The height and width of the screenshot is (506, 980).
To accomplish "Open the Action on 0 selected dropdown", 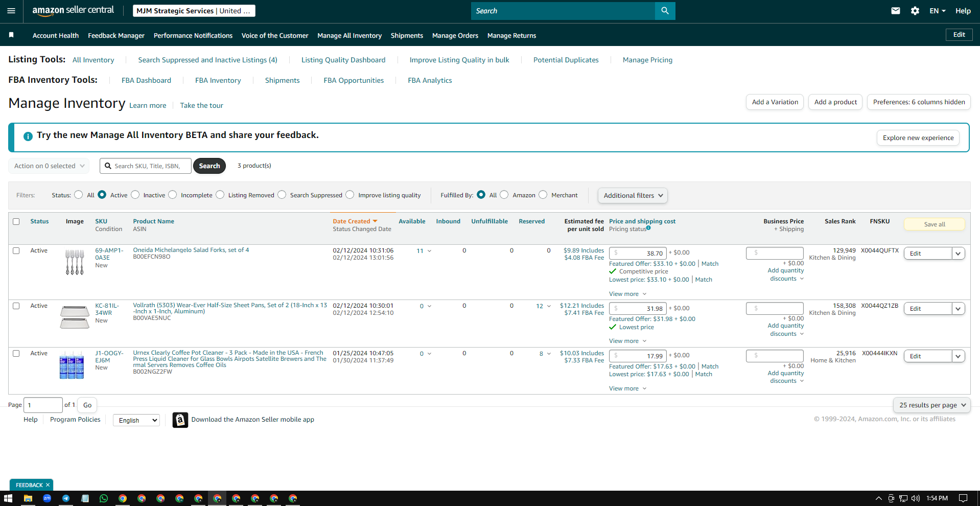I will click(49, 166).
